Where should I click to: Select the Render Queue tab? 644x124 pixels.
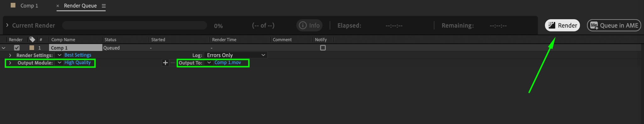80,6
